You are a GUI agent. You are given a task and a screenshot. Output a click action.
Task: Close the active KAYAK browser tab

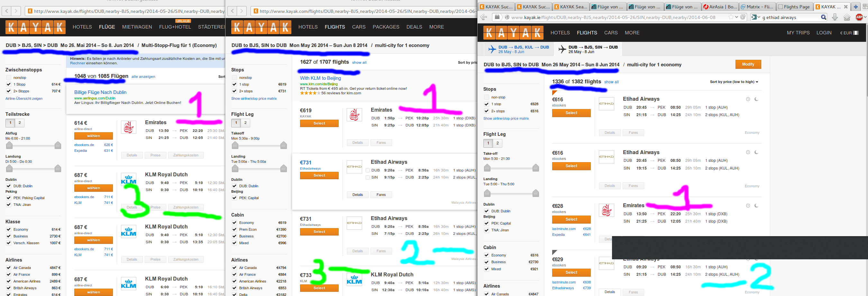845,7
